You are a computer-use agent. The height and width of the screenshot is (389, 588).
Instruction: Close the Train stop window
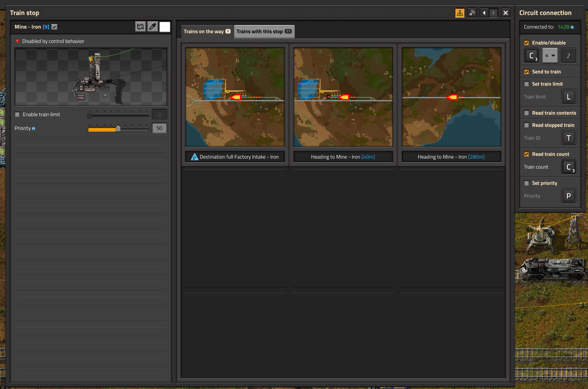(506, 13)
